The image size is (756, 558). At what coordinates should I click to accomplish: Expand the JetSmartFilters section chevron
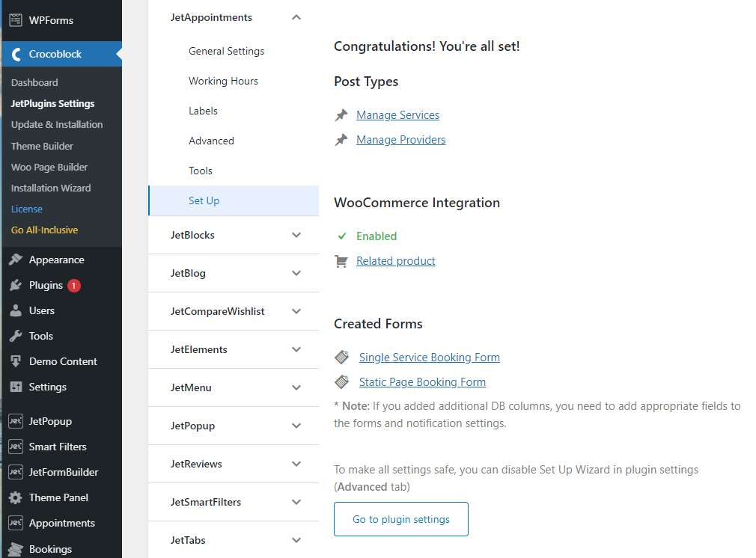point(296,502)
